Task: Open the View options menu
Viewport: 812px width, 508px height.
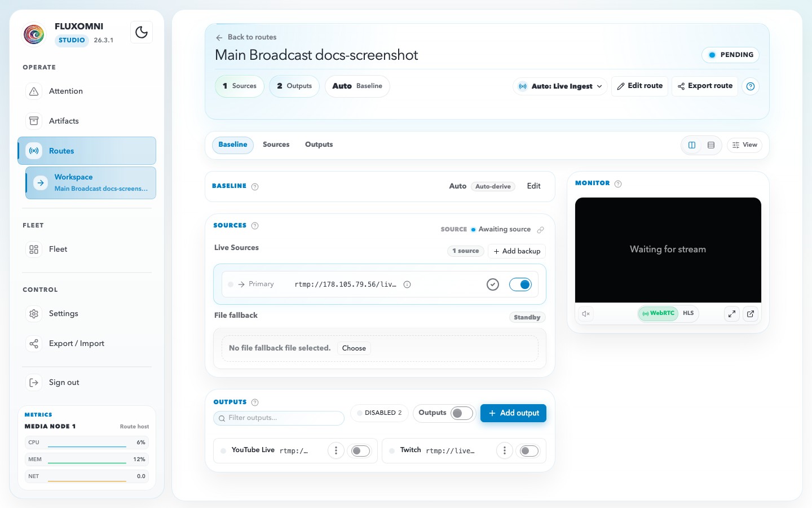Action: pos(745,145)
